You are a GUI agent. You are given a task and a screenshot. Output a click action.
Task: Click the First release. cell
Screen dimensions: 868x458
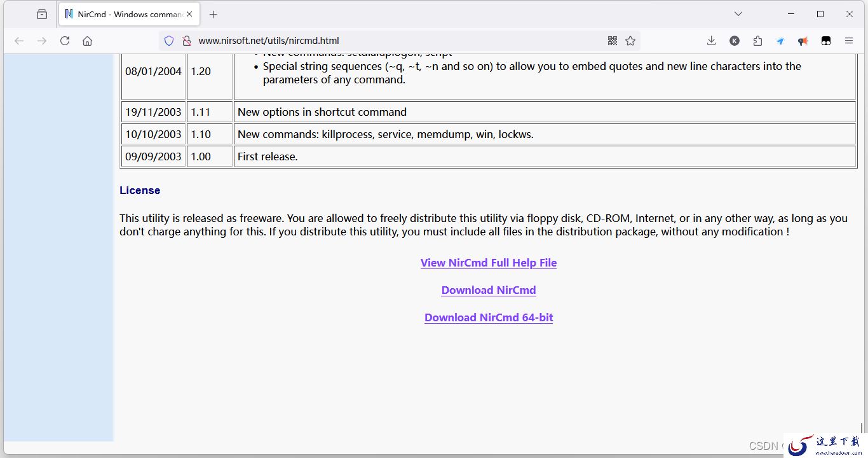[x=545, y=156]
